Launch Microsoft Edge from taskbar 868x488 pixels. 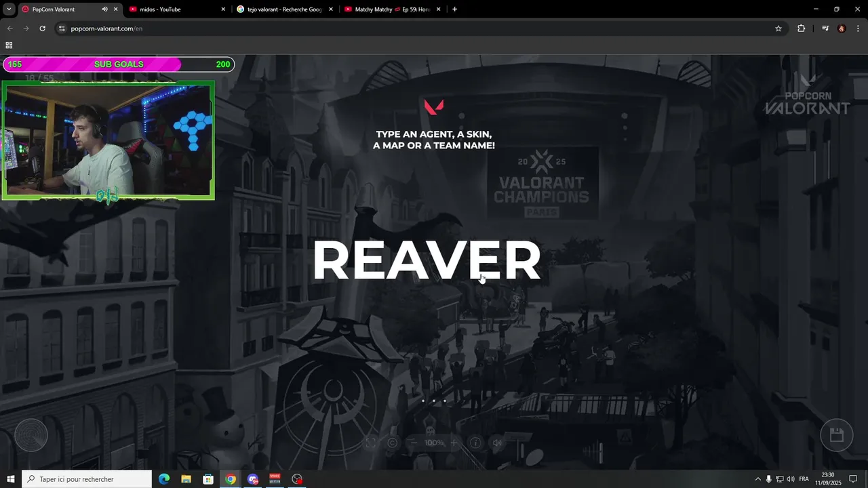click(164, 479)
